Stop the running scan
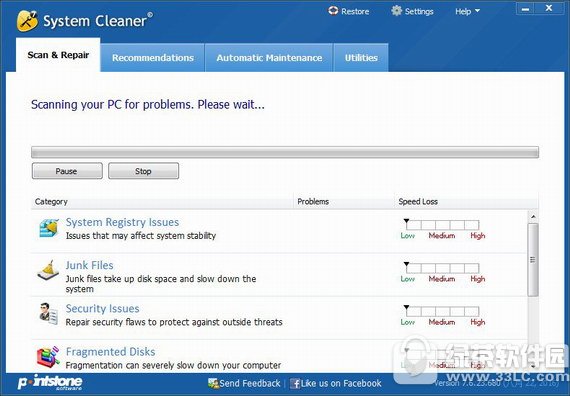This screenshot has width=570, height=396. (x=144, y=171)
